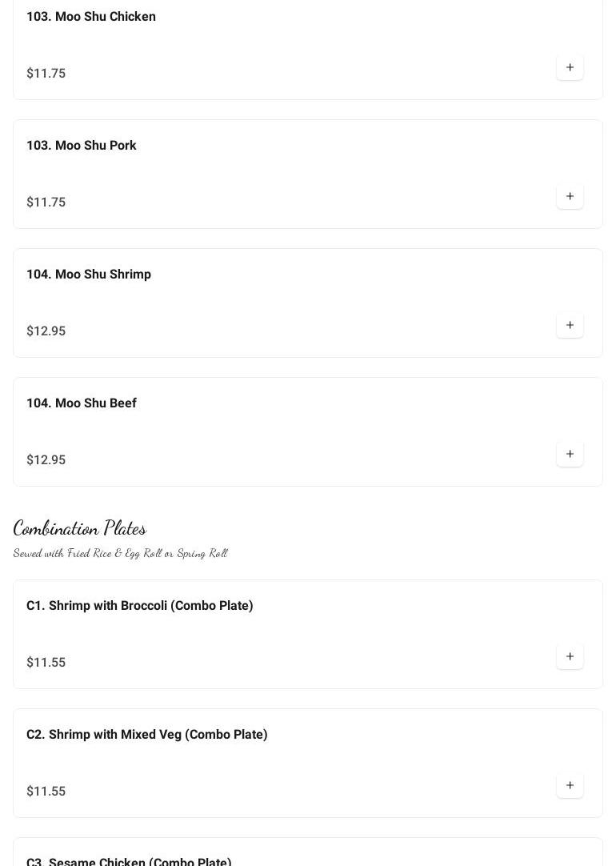Click the $12.95 price of Moo Shu Beef

tap(46, 460)
